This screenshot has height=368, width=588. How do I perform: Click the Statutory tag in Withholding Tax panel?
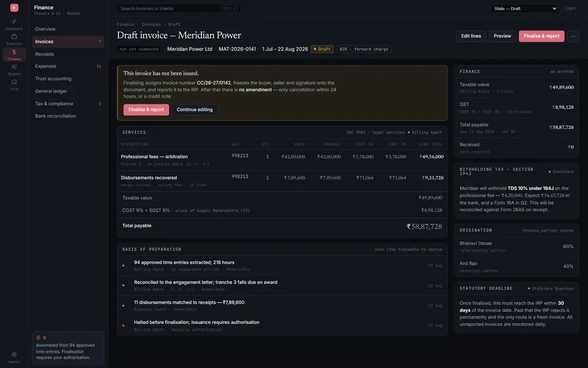point(561,171)
